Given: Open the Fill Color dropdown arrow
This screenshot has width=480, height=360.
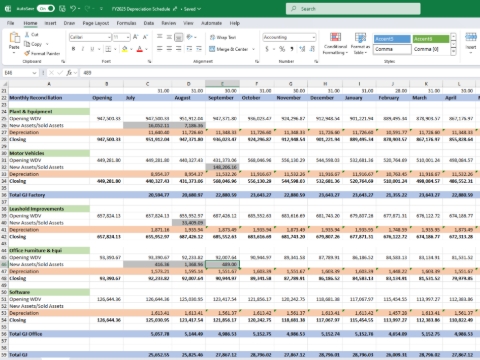Looking at the screenshot, I should coord(131,49).
